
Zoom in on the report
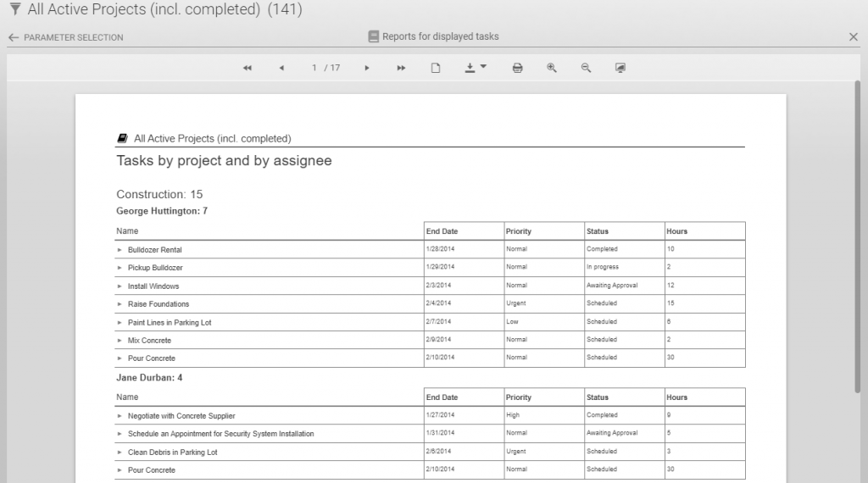click(x=551, y=68)
